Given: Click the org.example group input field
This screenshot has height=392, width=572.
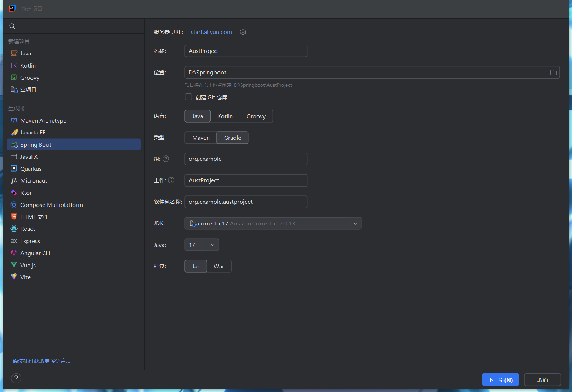Looking at the screenshot, I should coord(246,159).
